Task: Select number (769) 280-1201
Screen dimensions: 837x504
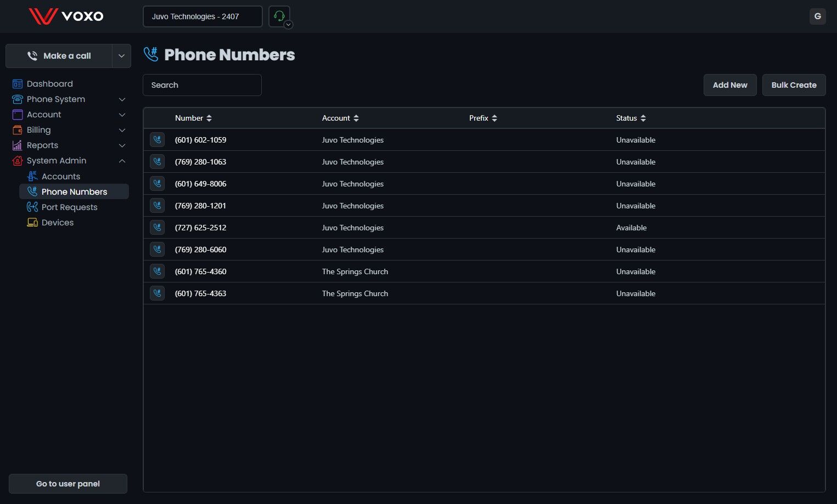Action: (x=200, y=206)
